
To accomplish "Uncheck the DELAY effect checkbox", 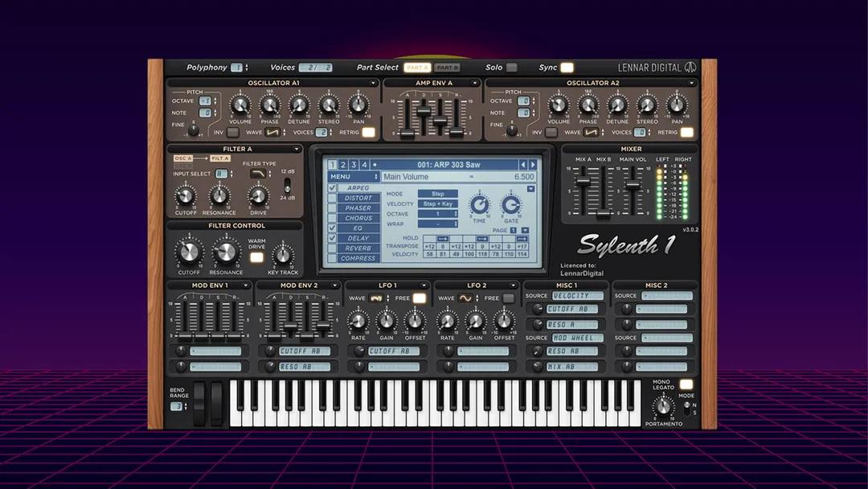I will click(x=332, y=238).
